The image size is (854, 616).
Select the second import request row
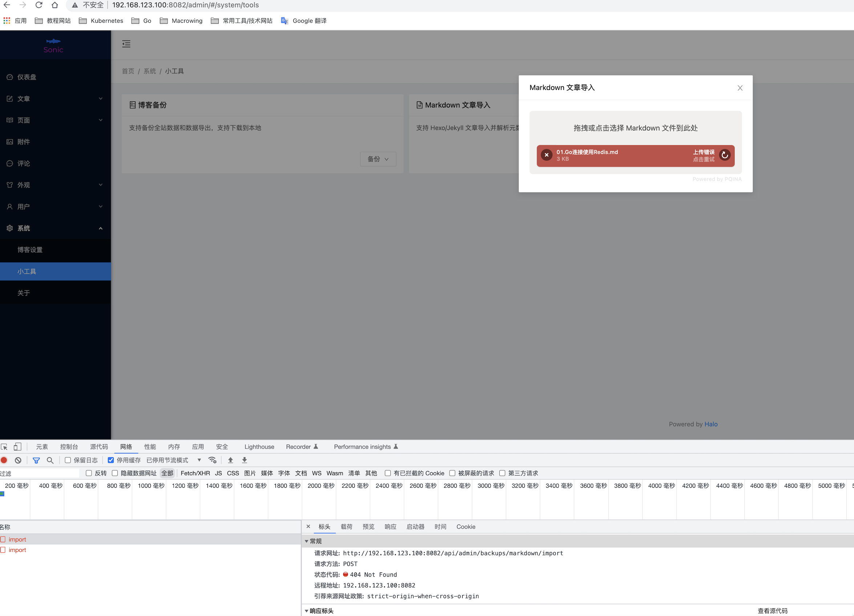[x=150, y=550]
